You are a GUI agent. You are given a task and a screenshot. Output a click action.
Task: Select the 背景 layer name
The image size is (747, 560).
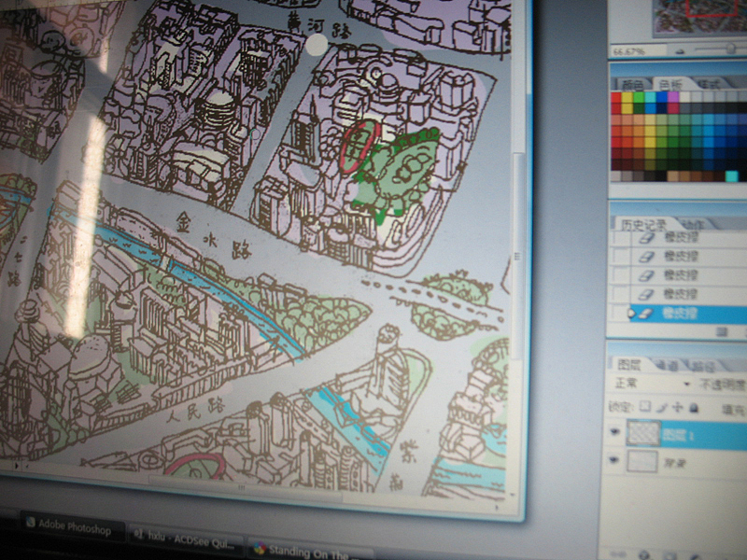tap(674, 462)
